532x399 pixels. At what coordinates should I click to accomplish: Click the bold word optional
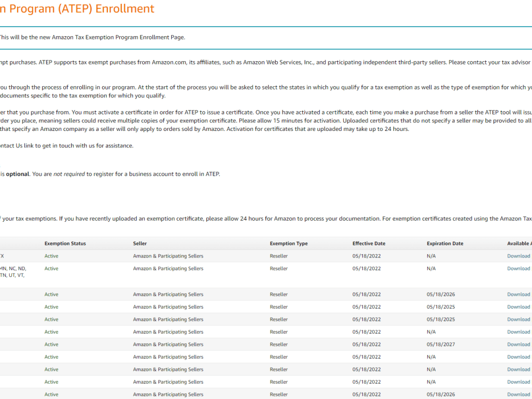18,174
